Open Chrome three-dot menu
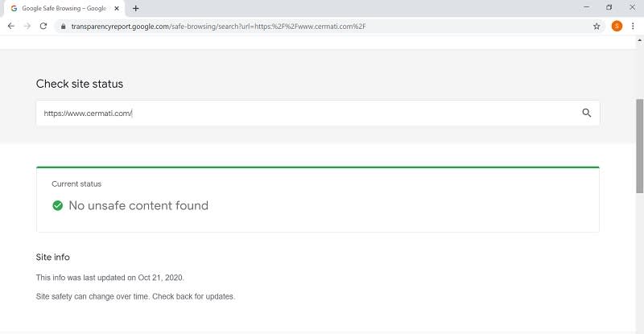The image size is (644, 334). point(633,26)
